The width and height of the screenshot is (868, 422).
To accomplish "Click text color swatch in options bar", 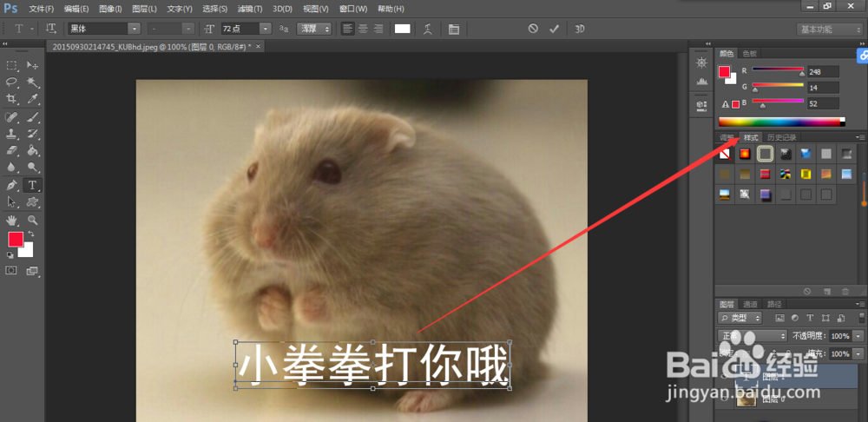I will pyautogui.click(x=403, y=29).
